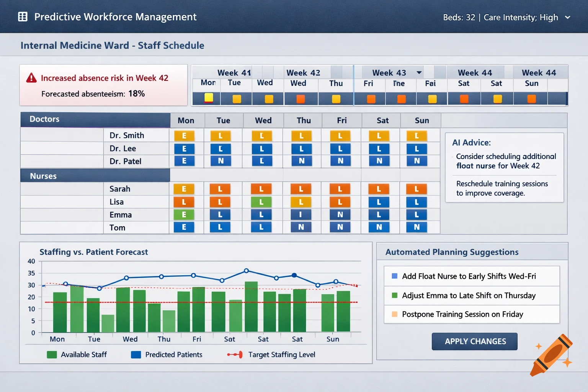Select Emma's green Monday shift cell
Image resolution: width=588 pixels, height=392 pixels.
click(x=184, y=215)
